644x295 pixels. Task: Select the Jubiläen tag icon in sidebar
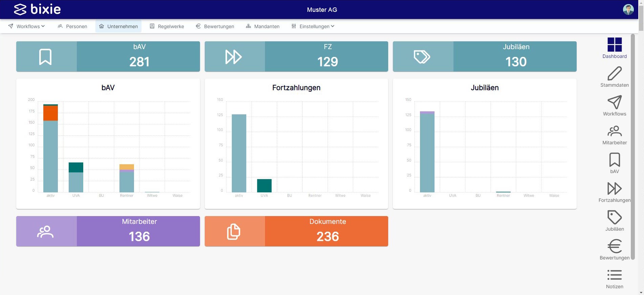(614, 217)
